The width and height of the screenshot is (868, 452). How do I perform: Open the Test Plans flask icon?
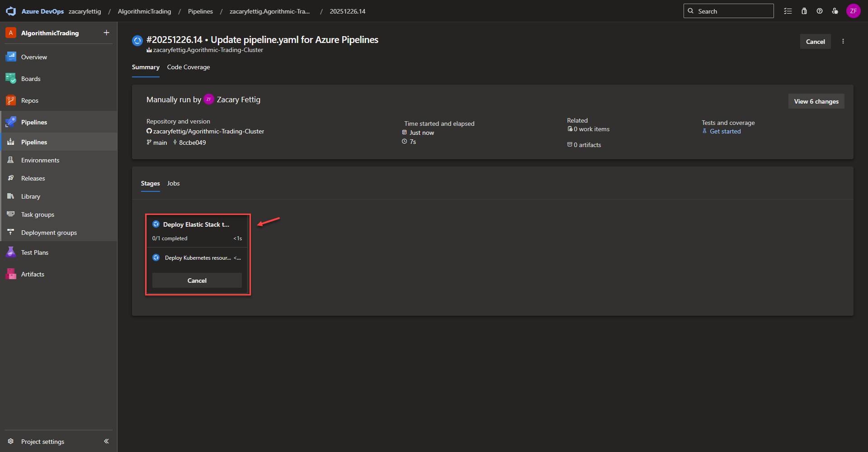pos(11,252)
